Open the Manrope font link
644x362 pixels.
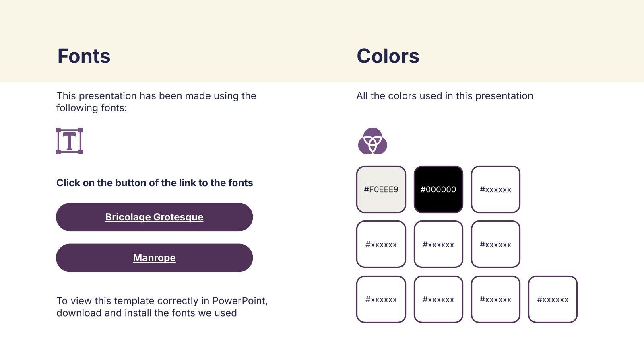tap(154, 258)
